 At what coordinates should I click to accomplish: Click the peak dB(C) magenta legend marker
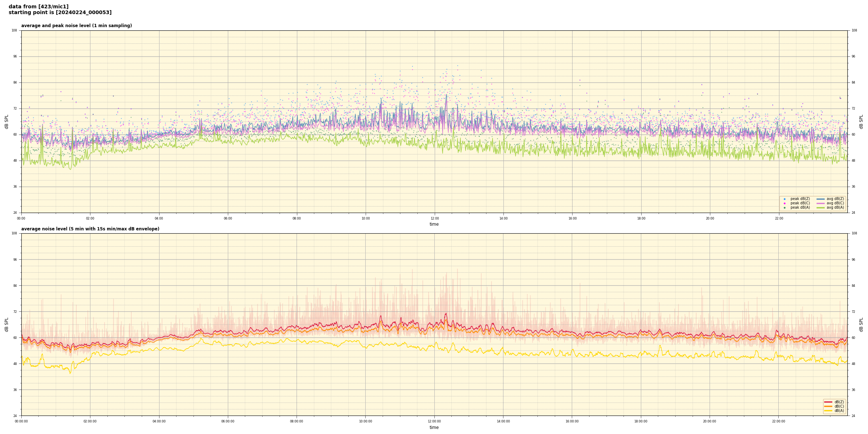(x=784, y=203)
